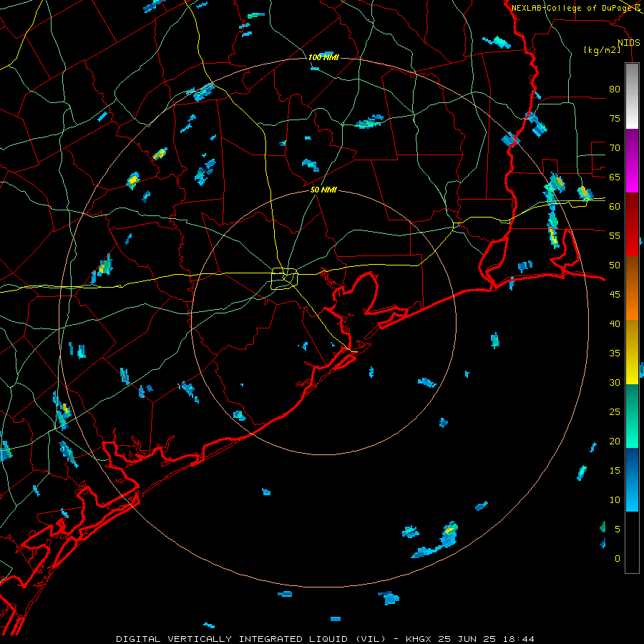Select the 30 value on the scale
This screenshot has height=644, width=644.
click(x=615, y=382)
